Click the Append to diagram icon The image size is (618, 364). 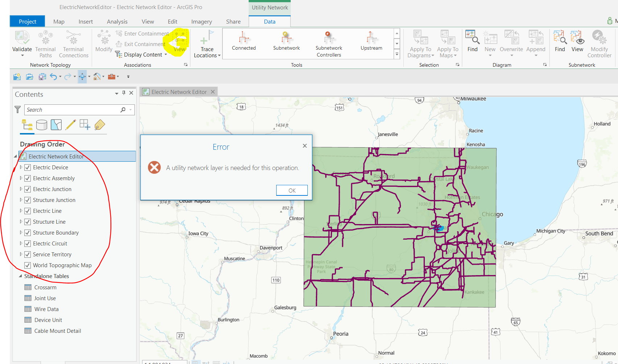tap(536, 38)
